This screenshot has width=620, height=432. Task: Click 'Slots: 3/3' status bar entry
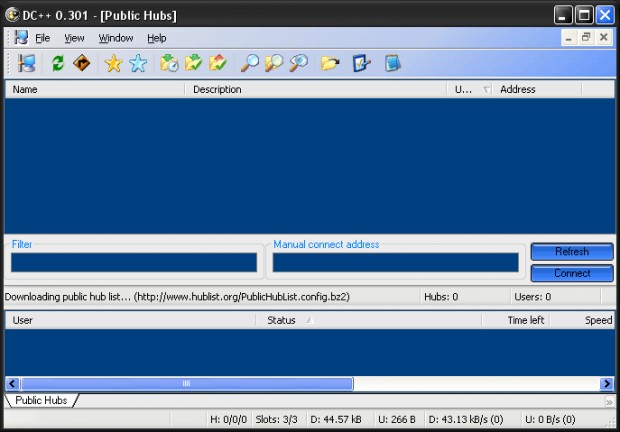tap(276, 419)
